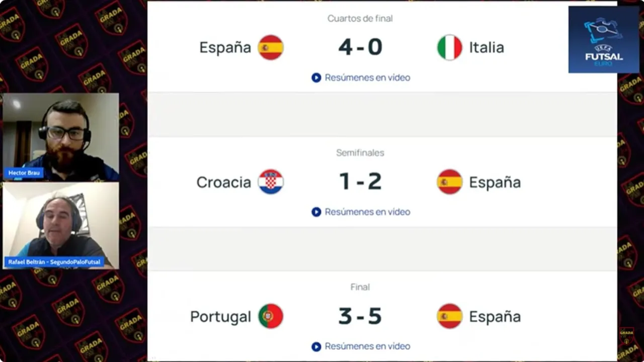Open 'Resúmenes en video' for quarter-final

pos(367,77)
